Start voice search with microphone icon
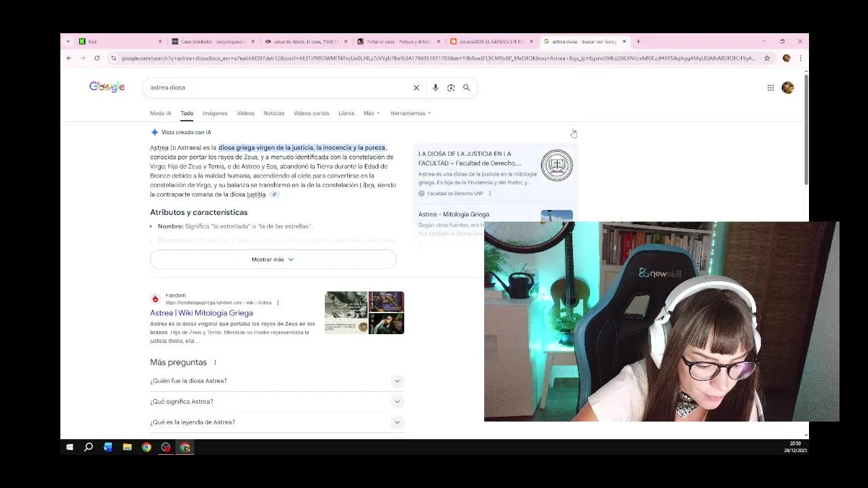 [435, 87]
